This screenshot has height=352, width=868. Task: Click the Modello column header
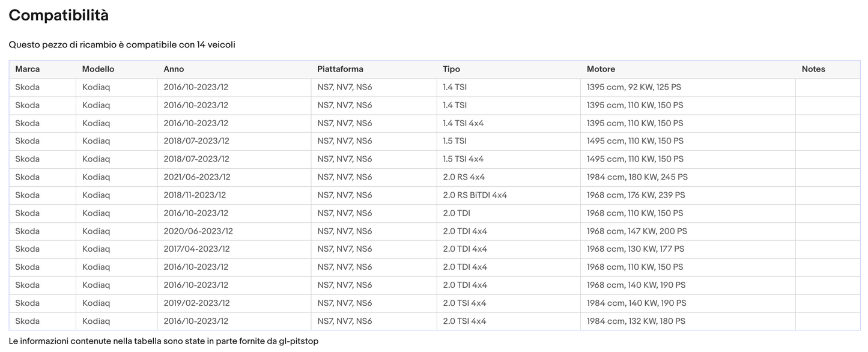click(98, 69)
